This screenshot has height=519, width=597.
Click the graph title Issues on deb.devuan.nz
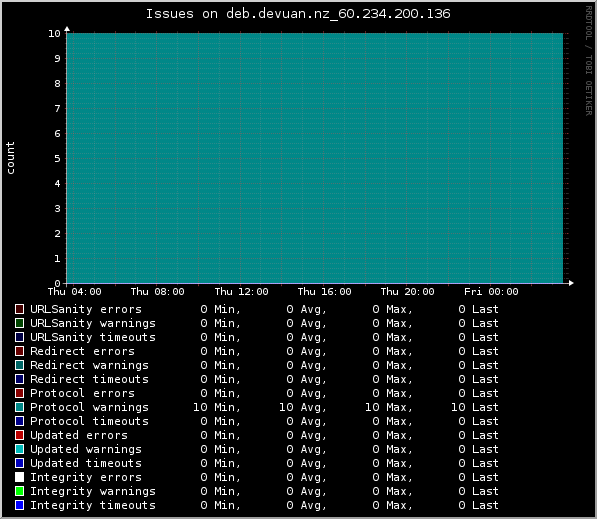298,14
